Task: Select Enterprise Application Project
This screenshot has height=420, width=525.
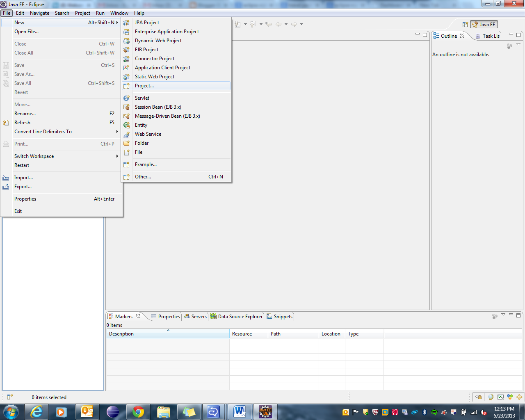Action: coord(176,32)
